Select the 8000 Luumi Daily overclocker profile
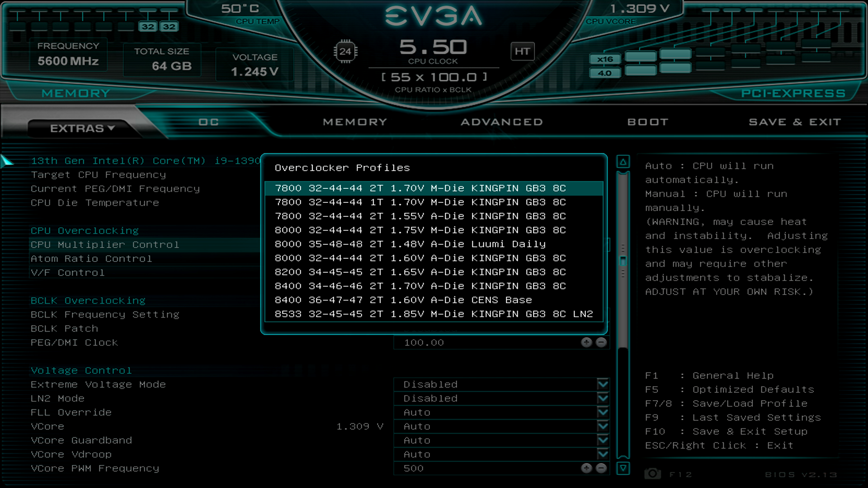This screenshot has width=868, height=488. click(410, 244)
